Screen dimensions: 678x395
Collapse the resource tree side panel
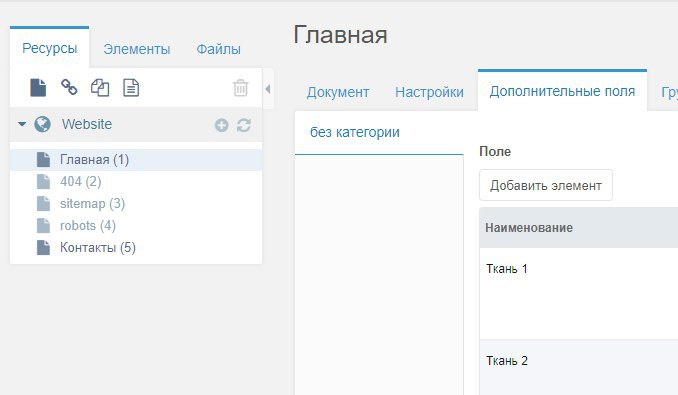[x=268, y=89]
